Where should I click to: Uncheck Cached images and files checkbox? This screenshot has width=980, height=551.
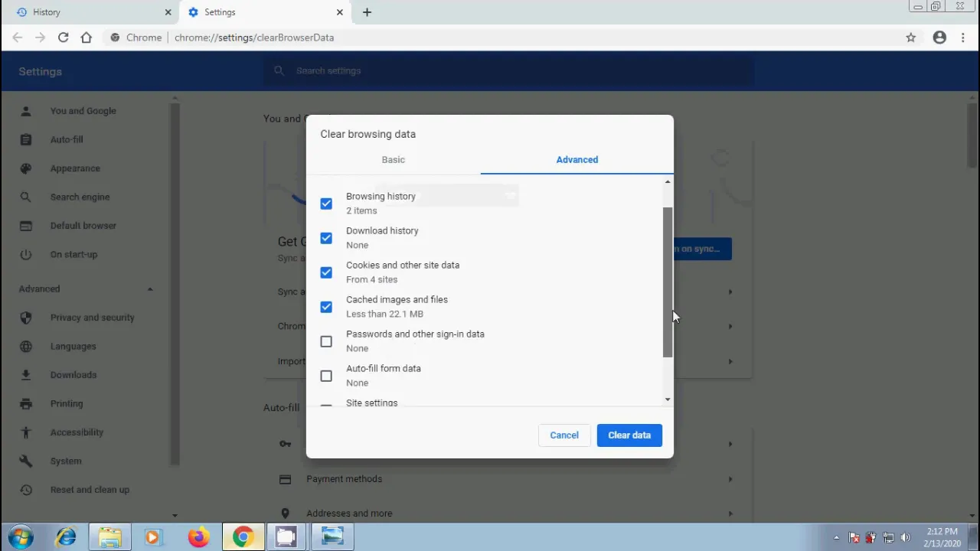(x=326, y=307)
